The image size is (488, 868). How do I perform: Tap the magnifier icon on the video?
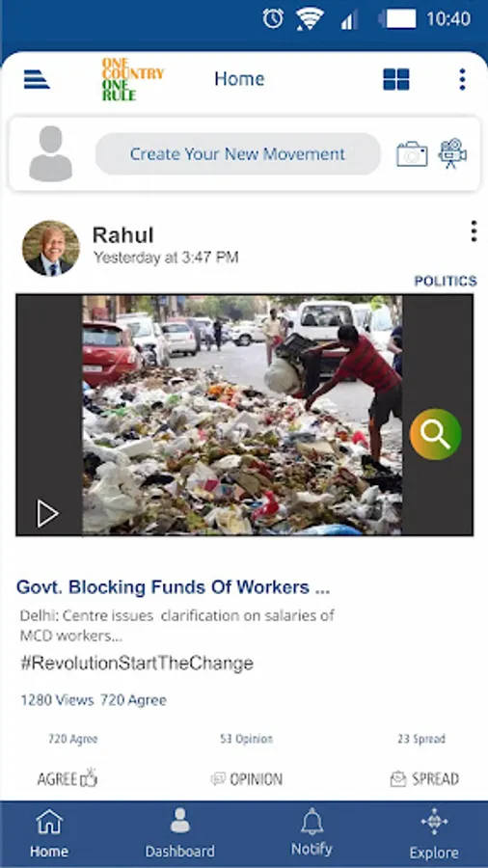tap(435, 435)
